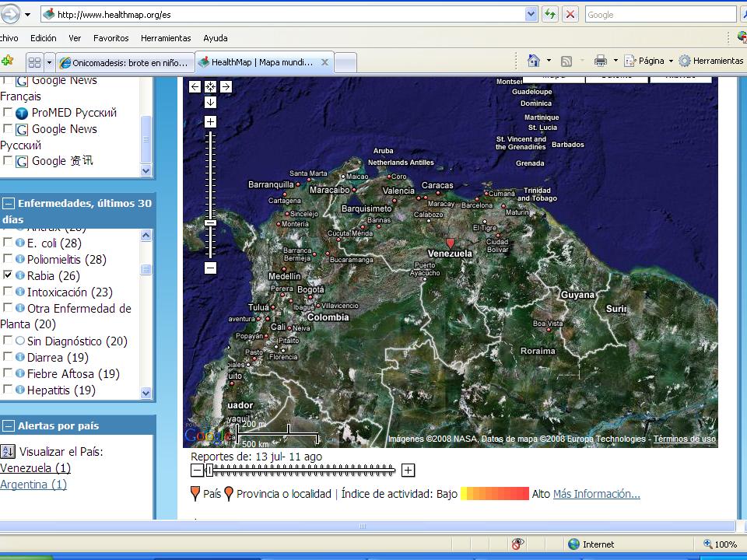Switch to the Onicomadesis tab
The image size is (747, 560).
click(x=124, y=62)
